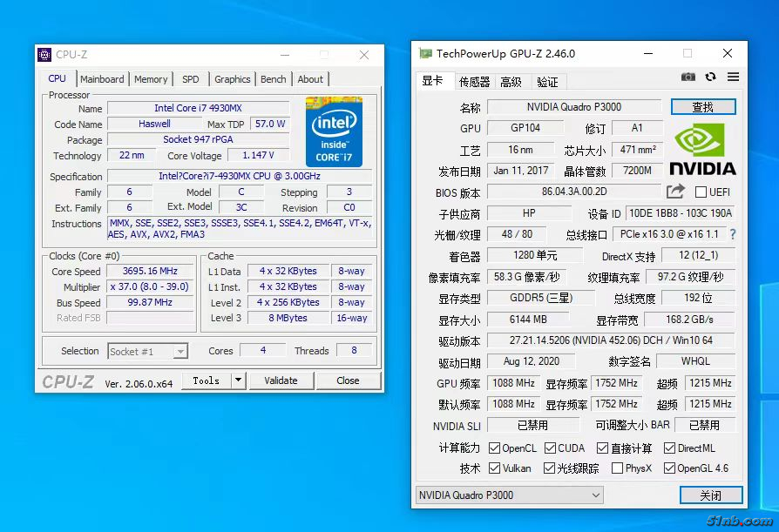Open the Tools dropdown arrow in CPU-Z
The height and width of the screenshot is (532, 779).
[x=239, y=380]
